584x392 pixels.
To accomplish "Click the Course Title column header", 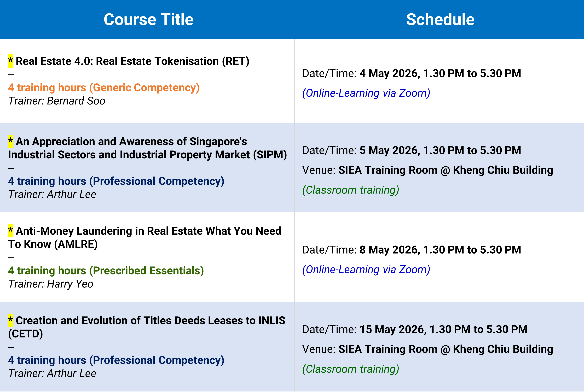I will tap(149, 20).
